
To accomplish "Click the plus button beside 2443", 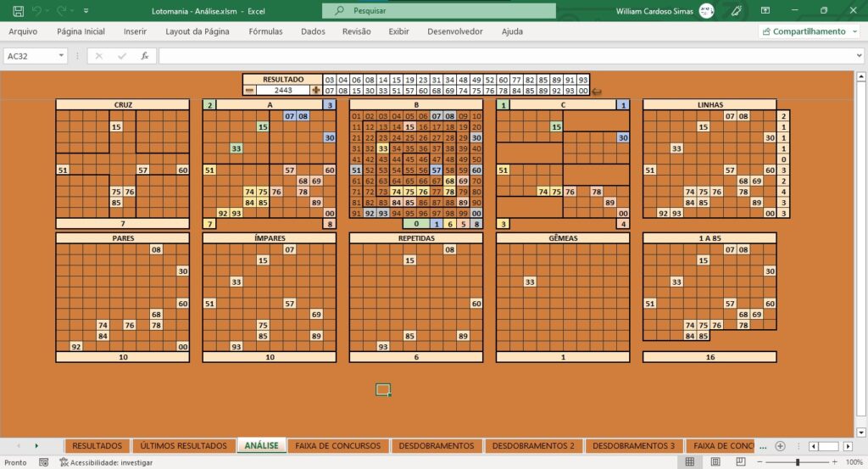I will tap(316, 90).
